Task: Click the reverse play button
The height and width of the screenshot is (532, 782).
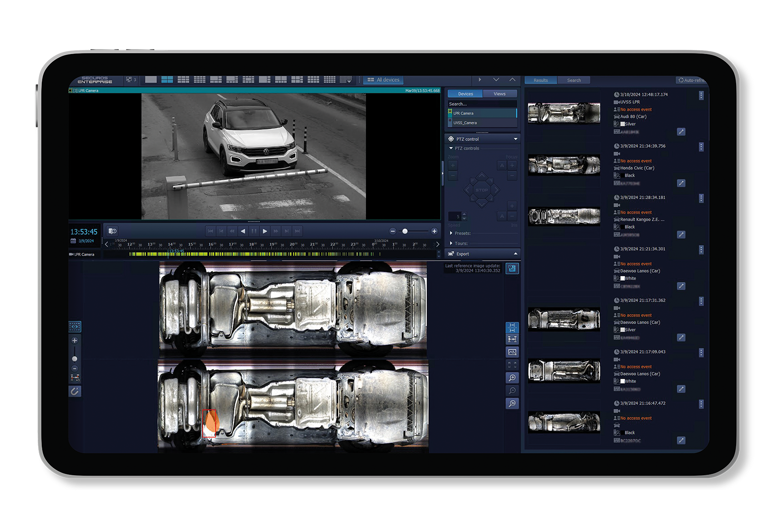Action: click(243, 231)
